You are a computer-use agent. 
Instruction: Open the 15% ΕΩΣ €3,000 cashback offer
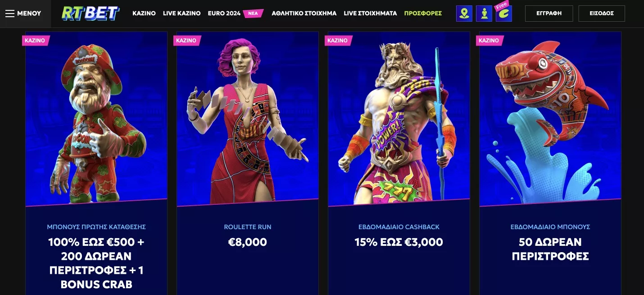399,242
